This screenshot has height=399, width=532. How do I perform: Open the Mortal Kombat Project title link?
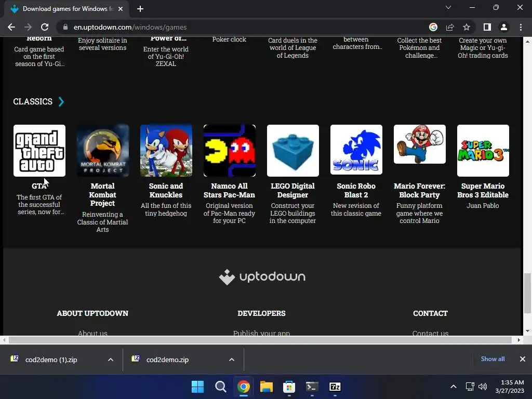point(102,195)
